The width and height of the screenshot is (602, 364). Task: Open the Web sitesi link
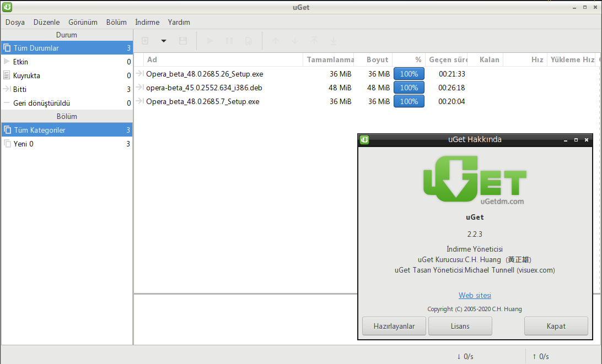[x=475, y=295]
